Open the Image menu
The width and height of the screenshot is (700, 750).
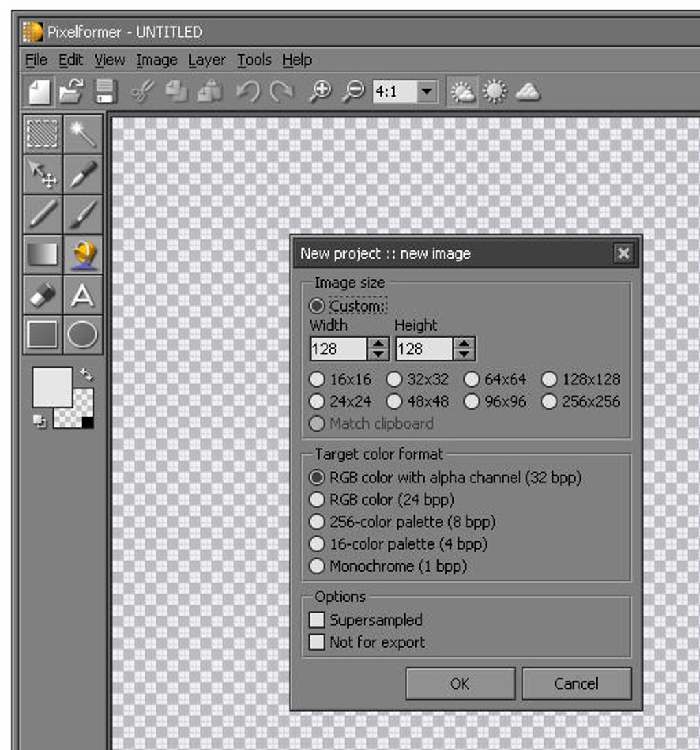156,60
